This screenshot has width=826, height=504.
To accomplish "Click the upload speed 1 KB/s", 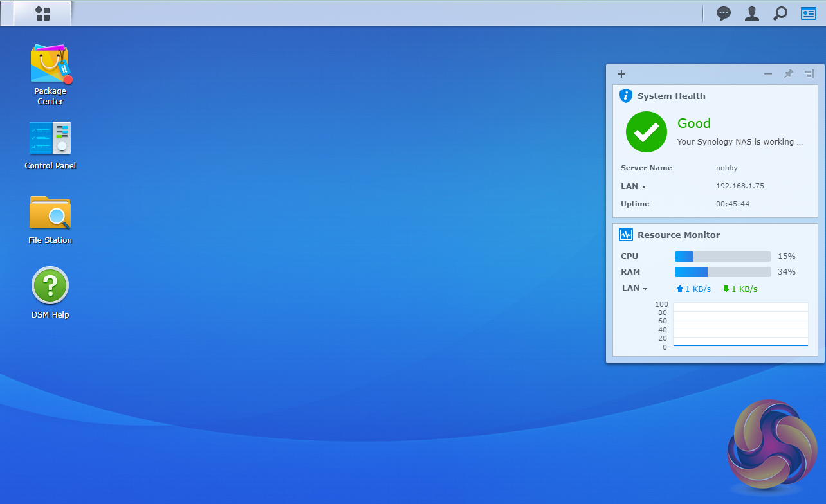I will point(693,289).
